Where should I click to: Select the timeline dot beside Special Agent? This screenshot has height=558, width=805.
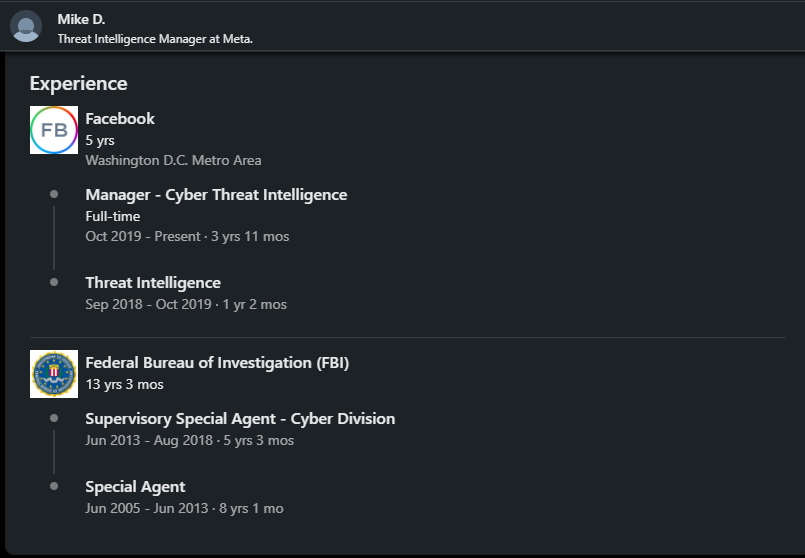[54, 486]
